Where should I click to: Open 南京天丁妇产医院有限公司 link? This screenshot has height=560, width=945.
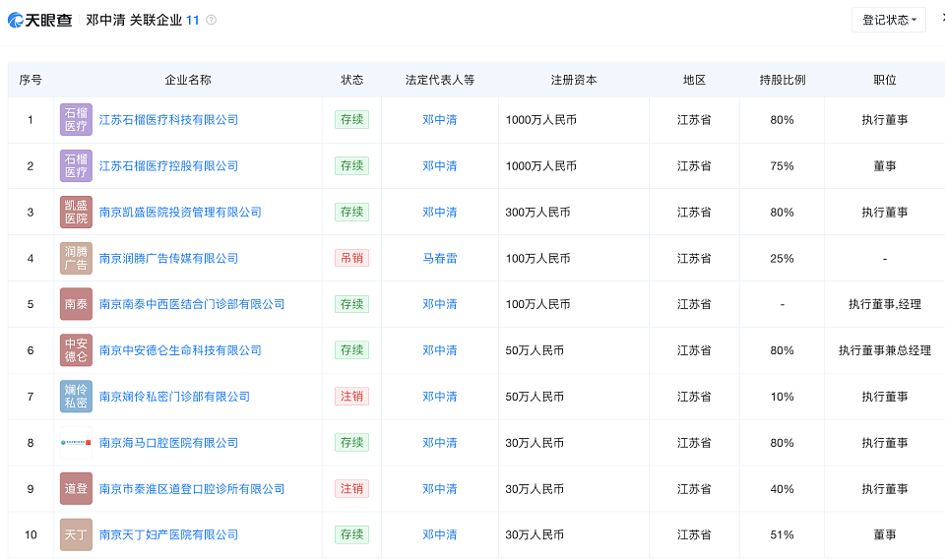[168, 534]
